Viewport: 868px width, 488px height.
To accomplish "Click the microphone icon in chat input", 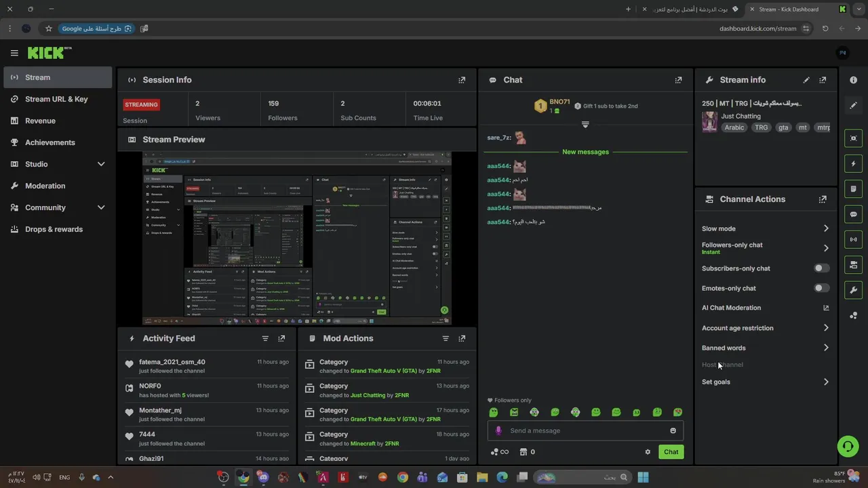I will point(498,430).
